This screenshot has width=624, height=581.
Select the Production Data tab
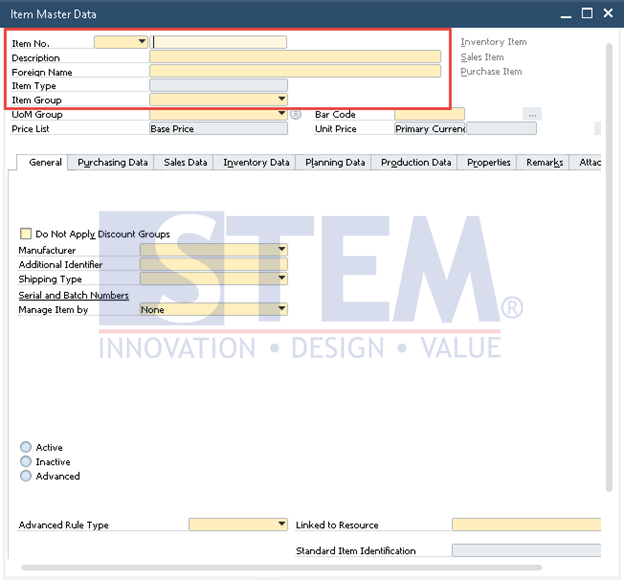(415, 162)
